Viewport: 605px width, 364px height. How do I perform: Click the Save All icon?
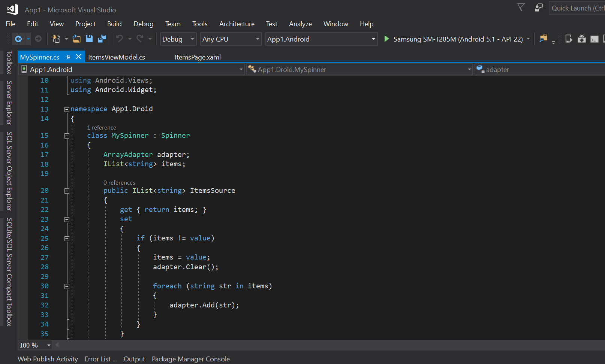102,39
